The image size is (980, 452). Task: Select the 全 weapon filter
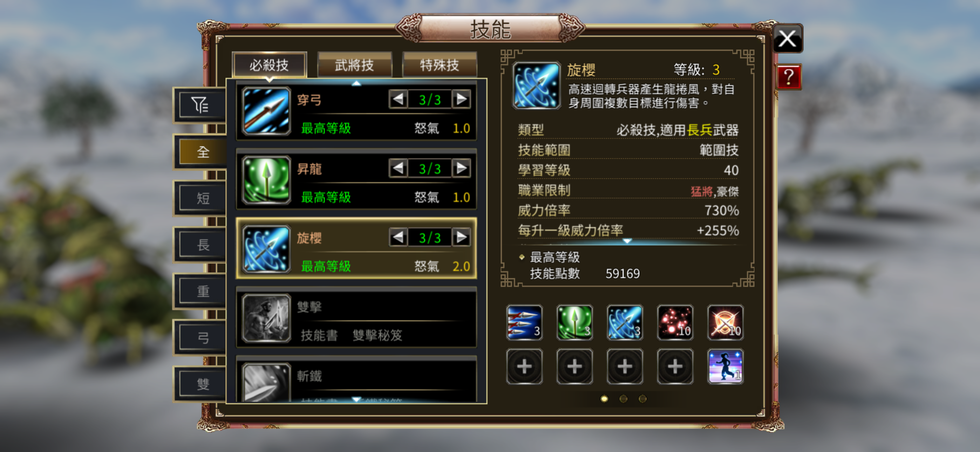(202, 152)
